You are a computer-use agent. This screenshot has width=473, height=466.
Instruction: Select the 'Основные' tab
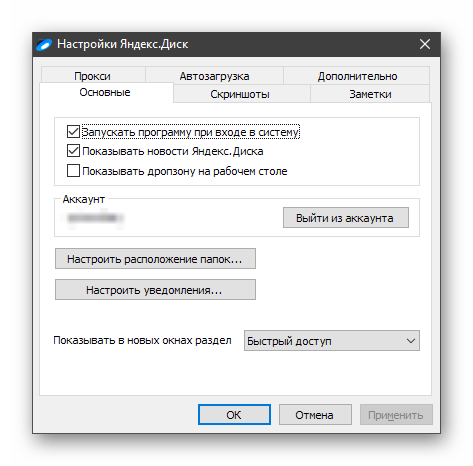click(x=105, y=92)
